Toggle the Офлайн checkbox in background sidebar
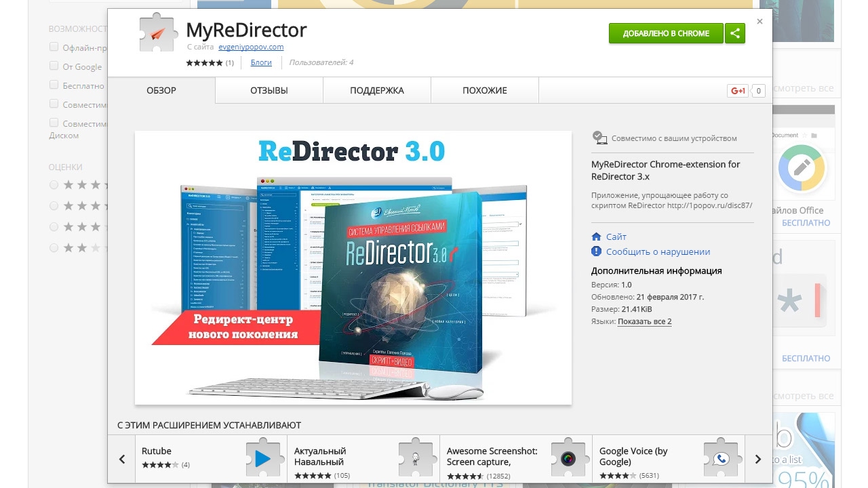The height and width of the screenshot is (488, 868). click(x=54, y=47)
